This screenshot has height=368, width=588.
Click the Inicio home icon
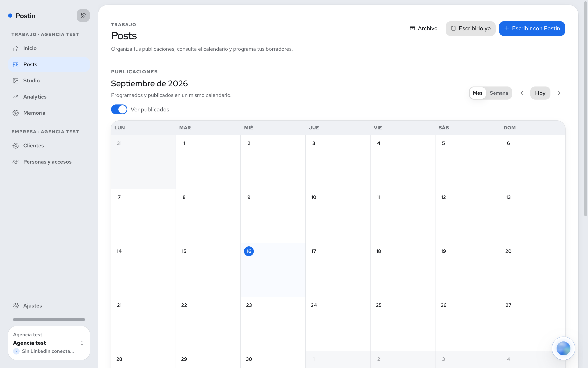click(x=16, y=48)
